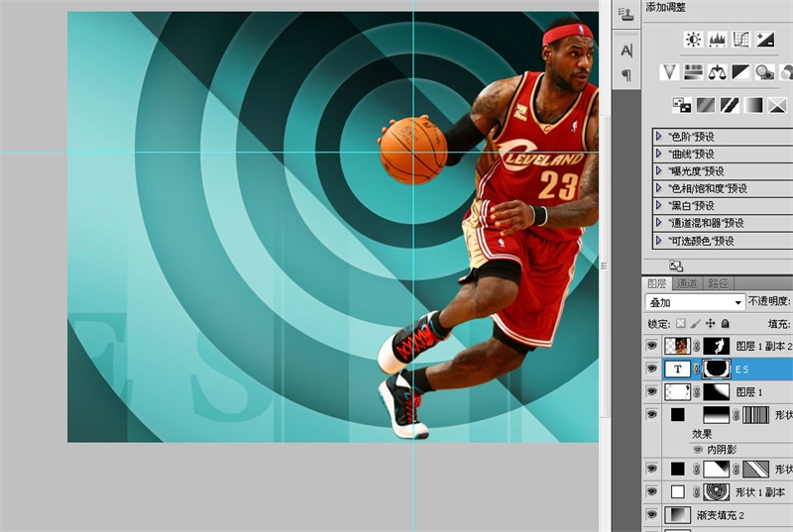Click the Color Balance scales icon
793x532 pixels.
click(717, 71)
